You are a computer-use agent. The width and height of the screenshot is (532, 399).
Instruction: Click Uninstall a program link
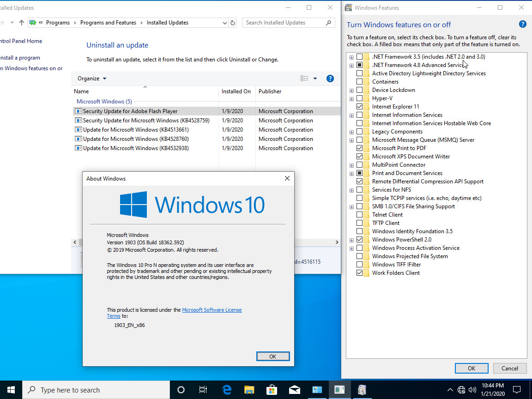20,58
